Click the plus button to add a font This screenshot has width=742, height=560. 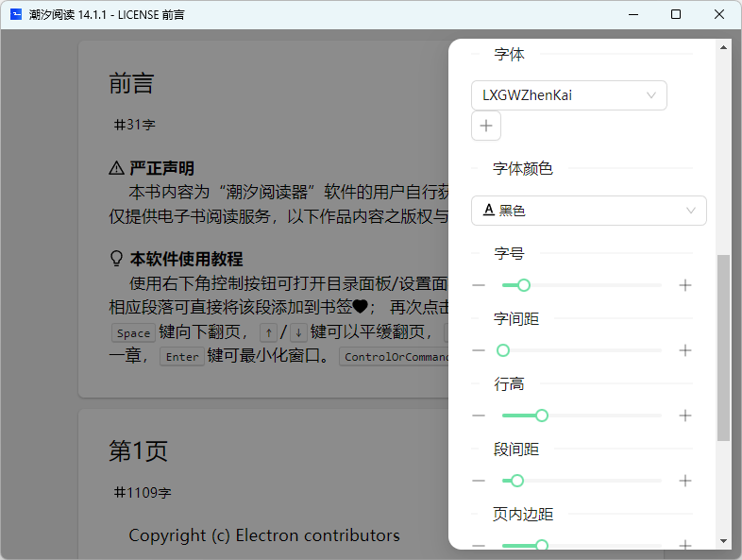(486, 126)
